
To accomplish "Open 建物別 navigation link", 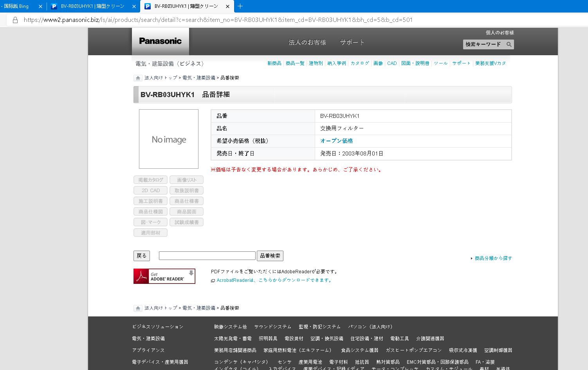I will pos(316,63).
